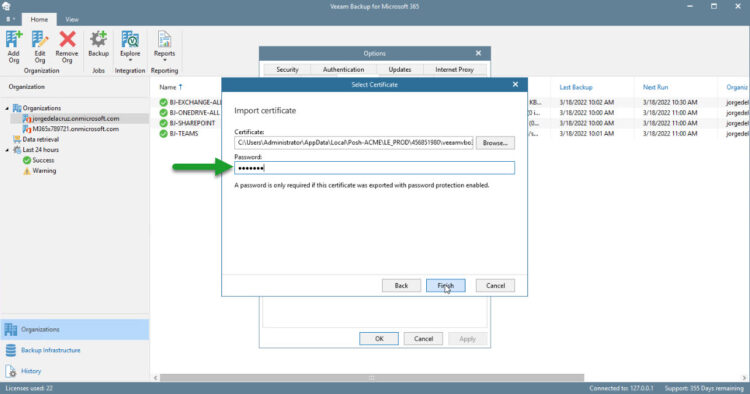Click Apply in the Options window
Screen dimensions: 750x394
467,339
